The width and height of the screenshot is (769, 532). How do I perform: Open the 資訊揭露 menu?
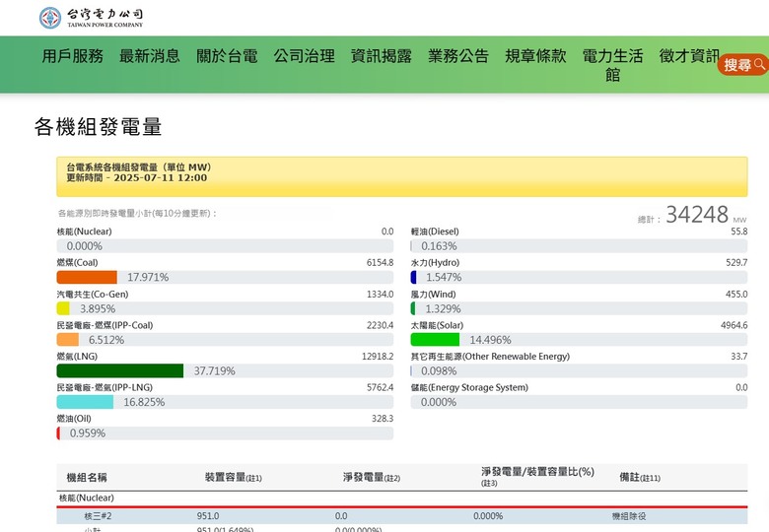[382, 56]
